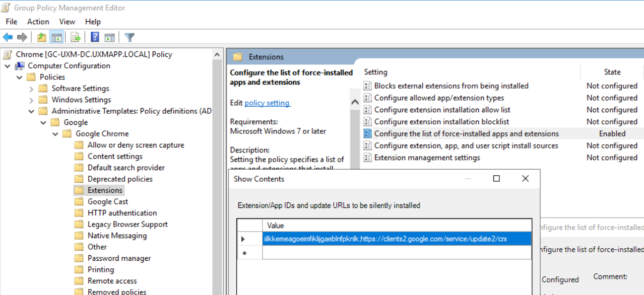Image resolution: width=644 pixels, height=295 pixels.
Task: Click the Up One Level folder icon
Action: coord(41,37)
